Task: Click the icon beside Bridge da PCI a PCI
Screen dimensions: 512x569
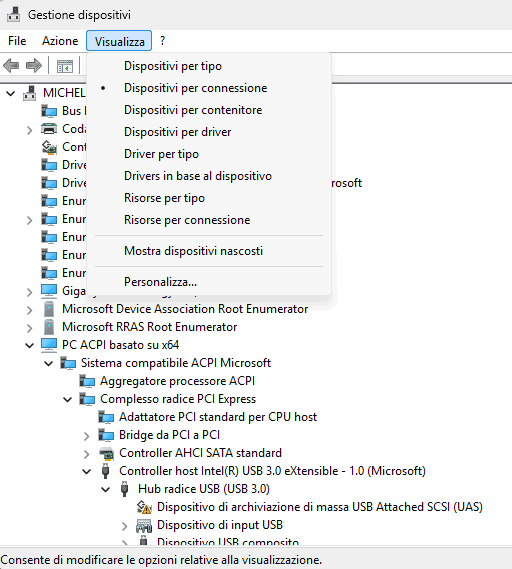Action: [x=106, y=435]
